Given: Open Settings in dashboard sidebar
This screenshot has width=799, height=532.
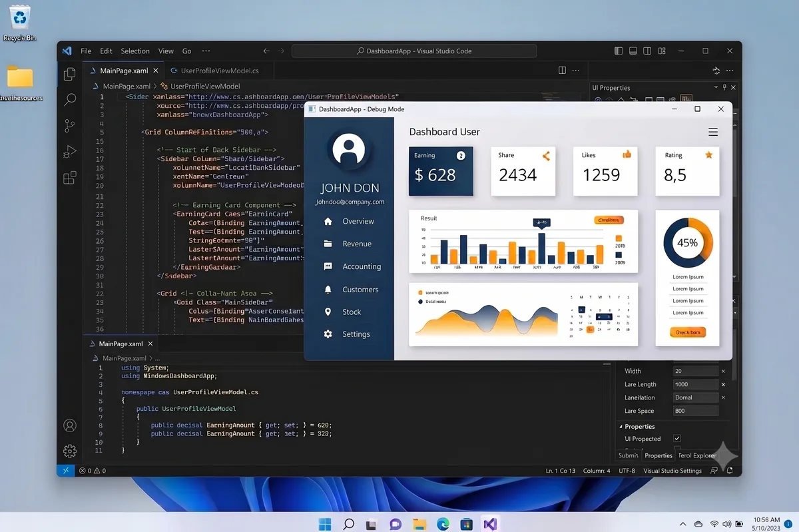Looking at the screenshot, I should pos(348,334).
